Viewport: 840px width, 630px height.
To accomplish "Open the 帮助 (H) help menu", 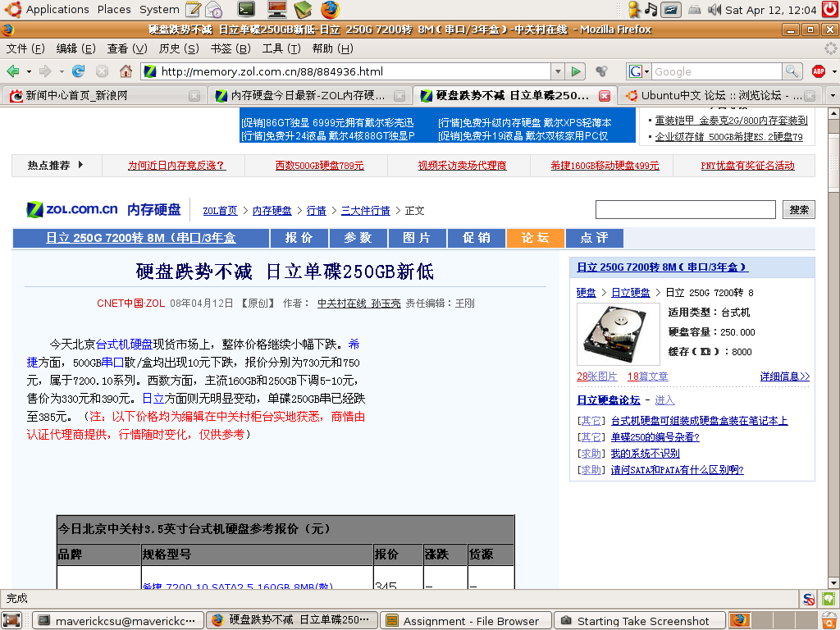I will tap(333, 48).
